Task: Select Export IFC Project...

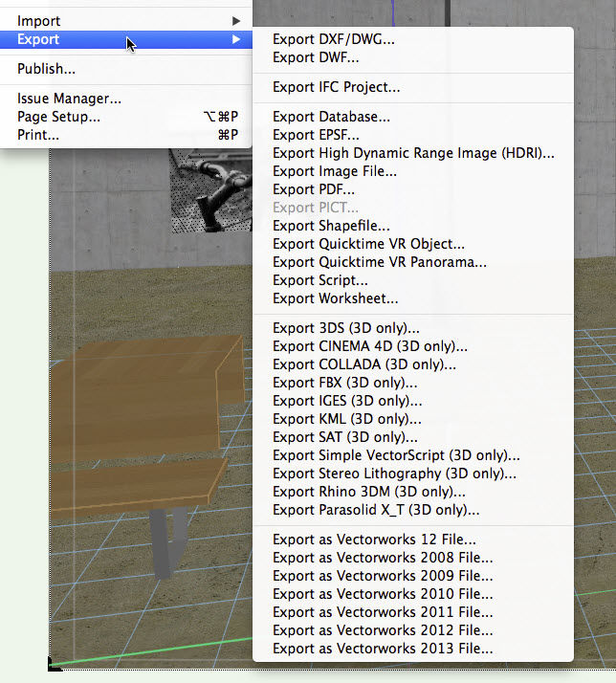Action: [413, 87]
